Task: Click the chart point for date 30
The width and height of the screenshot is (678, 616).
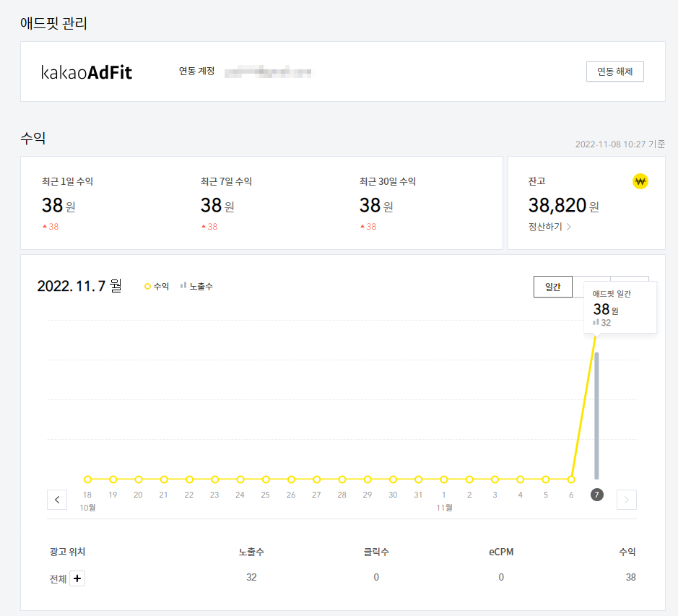Action: click(x=393, y=480)
